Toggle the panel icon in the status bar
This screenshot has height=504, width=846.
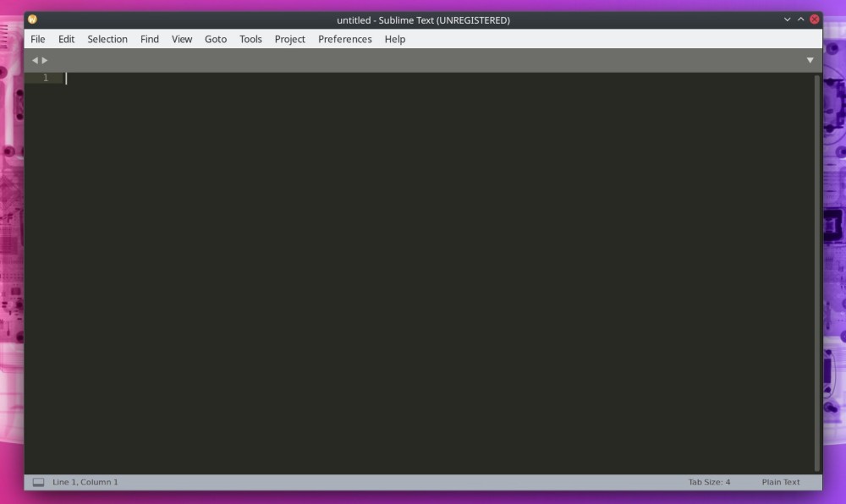tap(38, 481)
